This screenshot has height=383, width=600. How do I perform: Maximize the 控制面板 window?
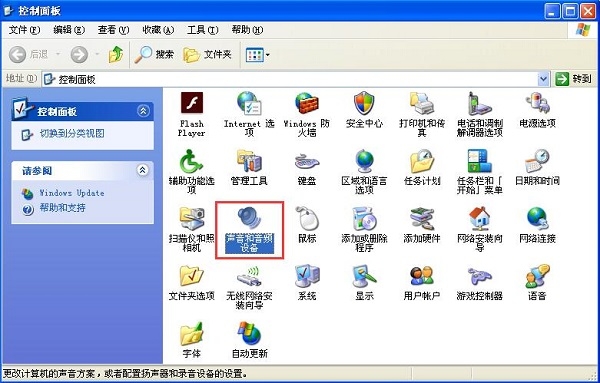[570, 11]
